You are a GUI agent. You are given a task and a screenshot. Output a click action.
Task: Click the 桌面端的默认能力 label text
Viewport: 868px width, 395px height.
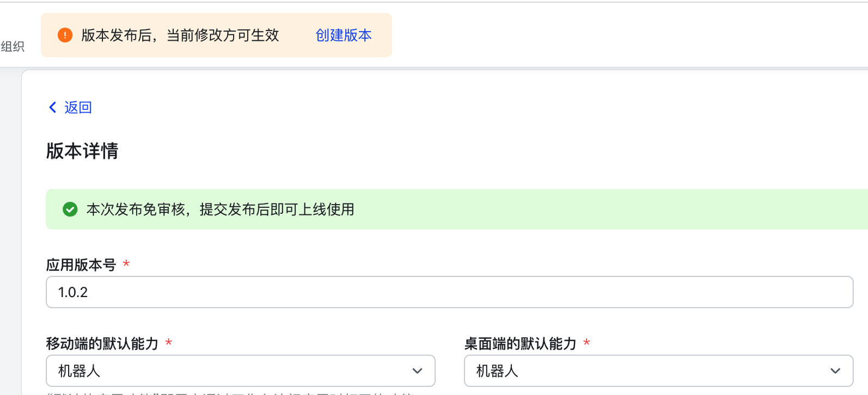pos(520,344)
